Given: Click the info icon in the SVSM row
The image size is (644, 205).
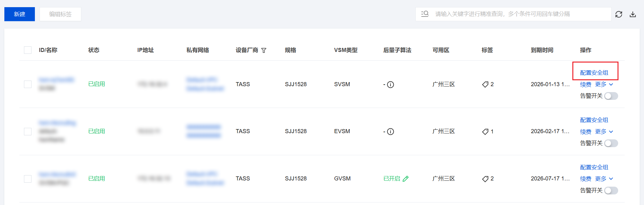Looking at the screenshot, I should [x=391, y=85].
